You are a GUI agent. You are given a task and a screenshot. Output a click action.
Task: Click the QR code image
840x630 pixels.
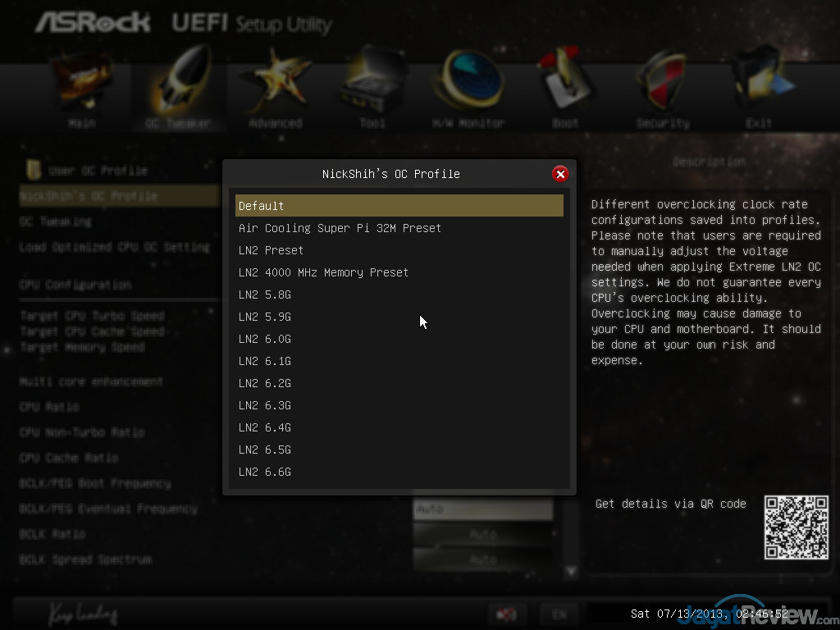pos(796,527)
